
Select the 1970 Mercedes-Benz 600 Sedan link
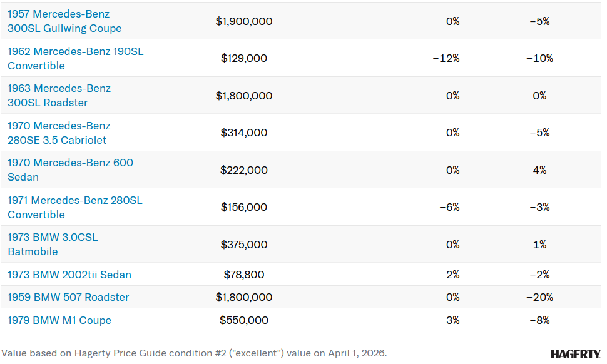click(x=70, y=169)
